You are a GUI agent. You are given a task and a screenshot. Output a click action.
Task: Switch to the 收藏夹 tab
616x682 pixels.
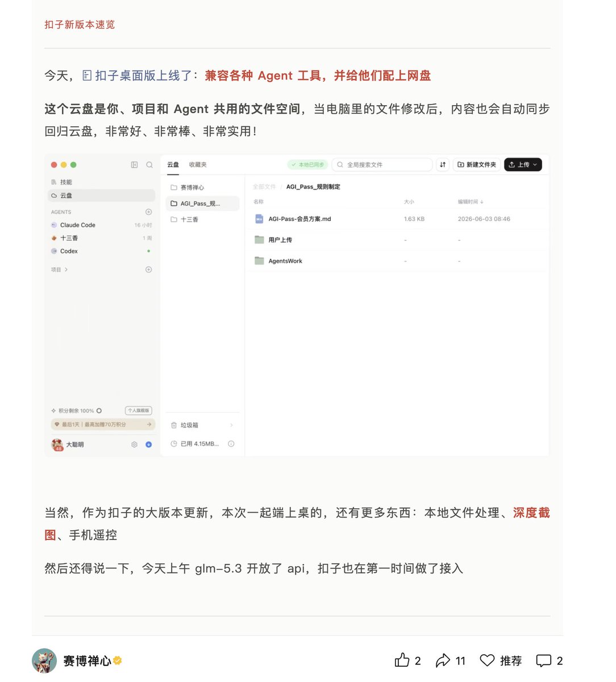(x=198, y=165)
